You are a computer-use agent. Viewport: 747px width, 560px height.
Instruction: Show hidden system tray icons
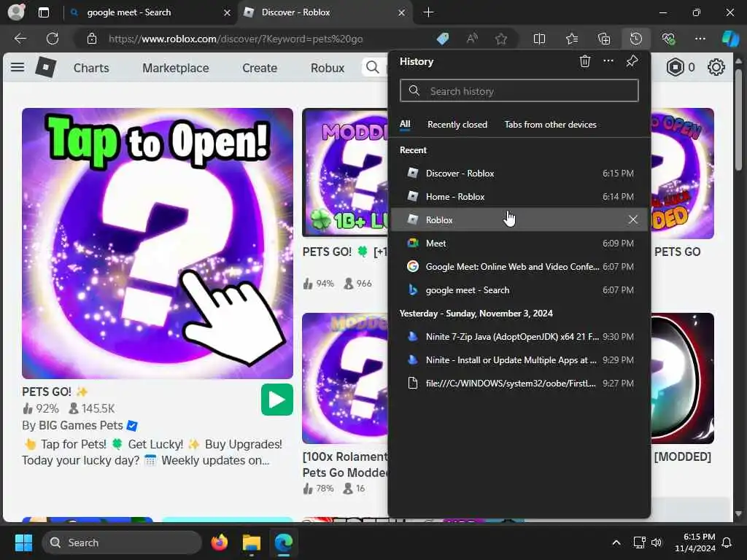[616, 542]
